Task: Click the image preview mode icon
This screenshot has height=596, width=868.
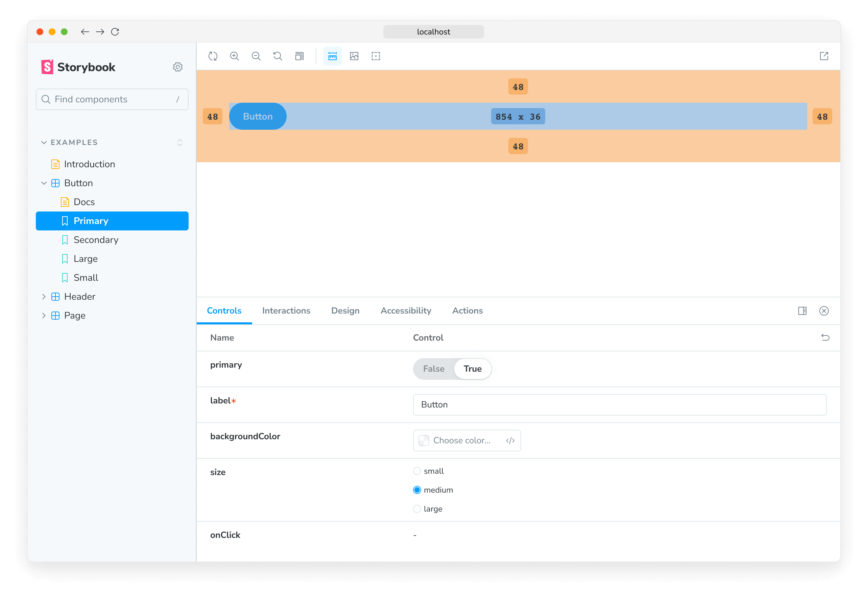Action: tap(355, 57)
